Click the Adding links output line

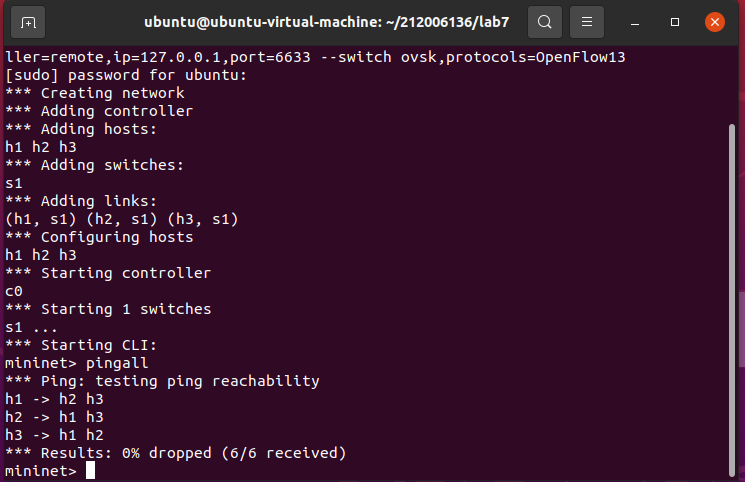tap(81, 201)
